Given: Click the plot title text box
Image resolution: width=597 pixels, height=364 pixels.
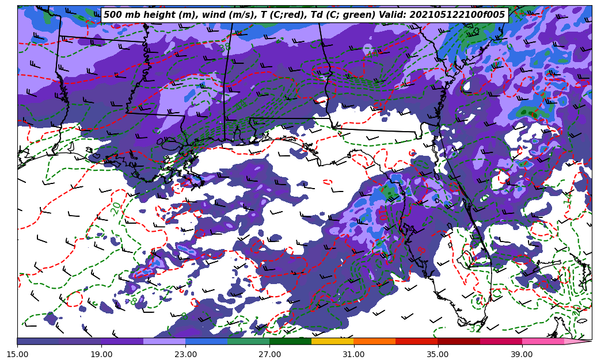Looking at the screenshot, I should (304, 15).
